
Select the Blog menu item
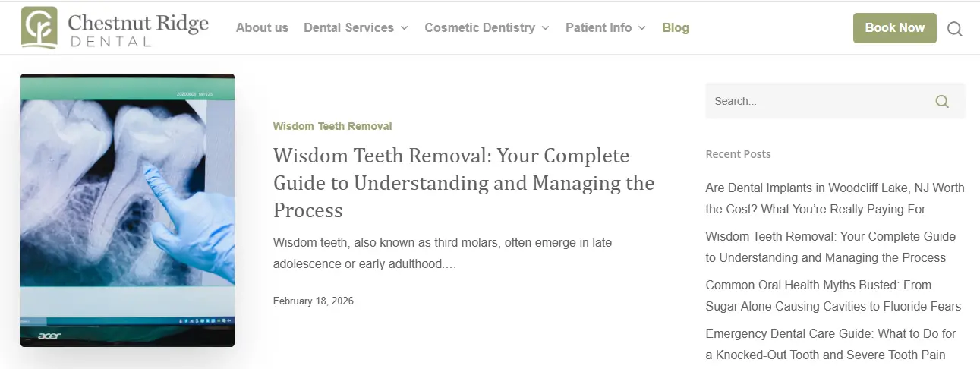(x=676, y=27)
